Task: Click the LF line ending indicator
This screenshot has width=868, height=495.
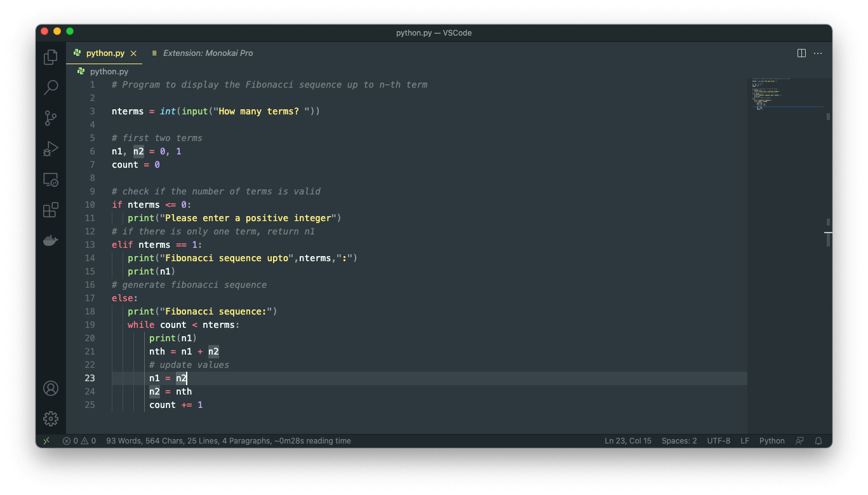Action: pyautogui.click(x=744, y=440)
